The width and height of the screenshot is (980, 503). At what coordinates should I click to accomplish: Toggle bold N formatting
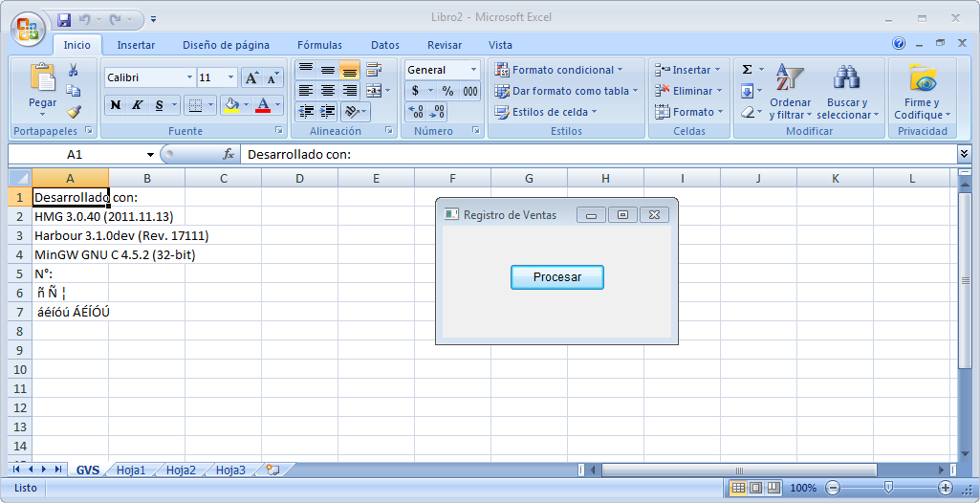[116, 105]
